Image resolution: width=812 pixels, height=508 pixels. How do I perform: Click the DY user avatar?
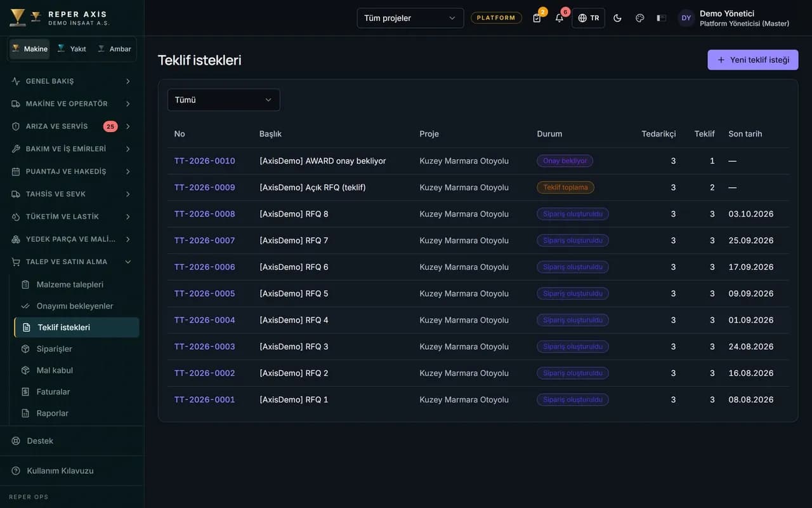pos(686,18)
